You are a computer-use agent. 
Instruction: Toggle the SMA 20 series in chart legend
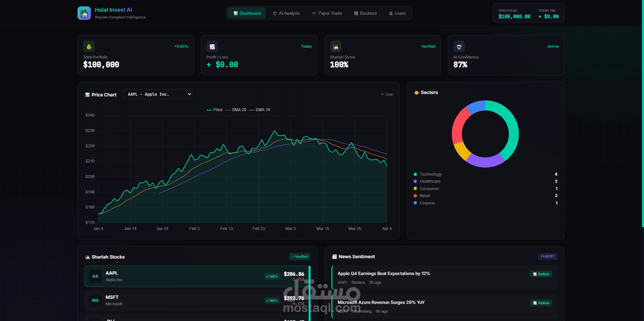(x=235, y=110)
